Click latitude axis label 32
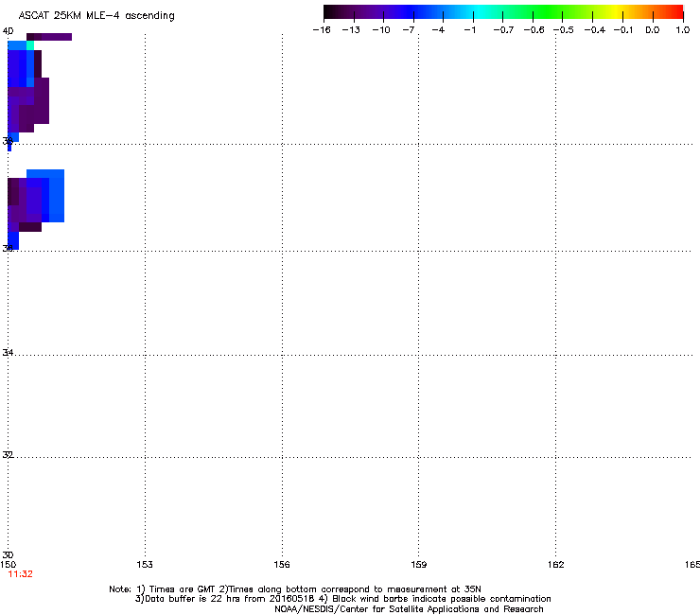Image resolution: width=700 pixels, height=615 pixels. [x=8, y=455]
